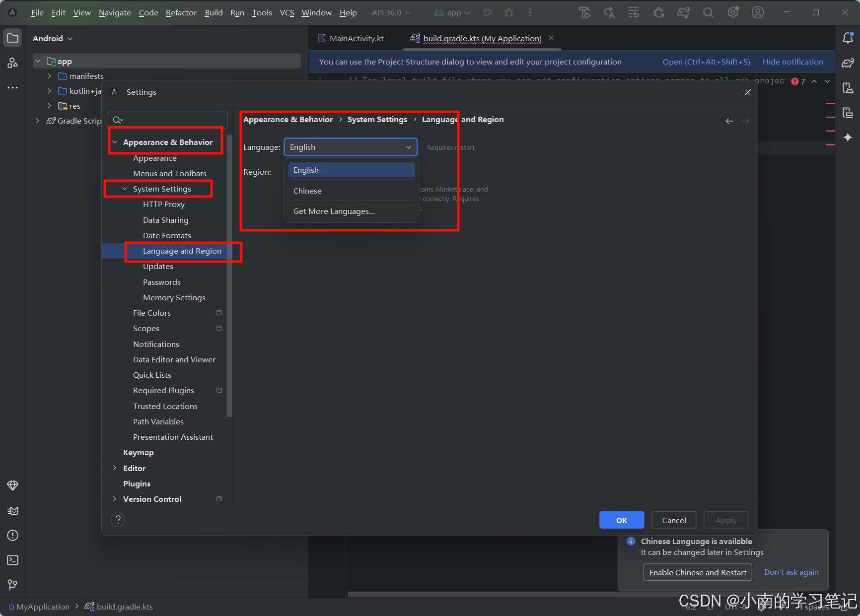Open the App Quality Insights gem icon

[13, 485]
